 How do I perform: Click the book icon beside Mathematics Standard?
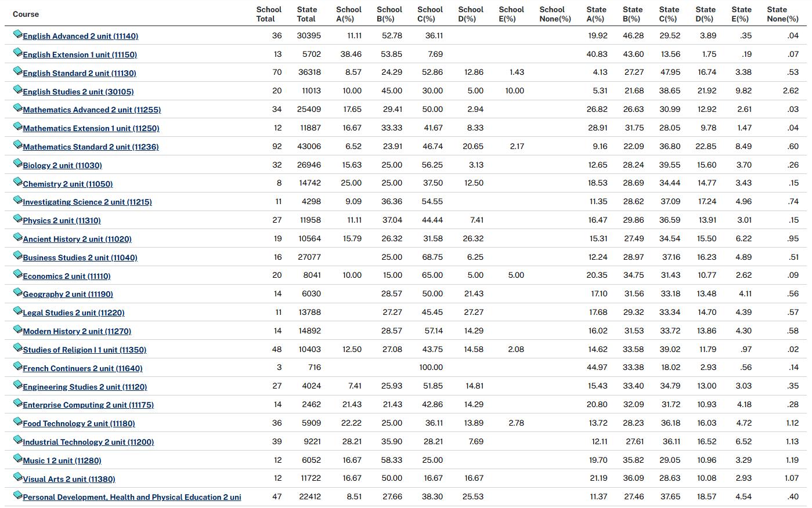[17, 146]
